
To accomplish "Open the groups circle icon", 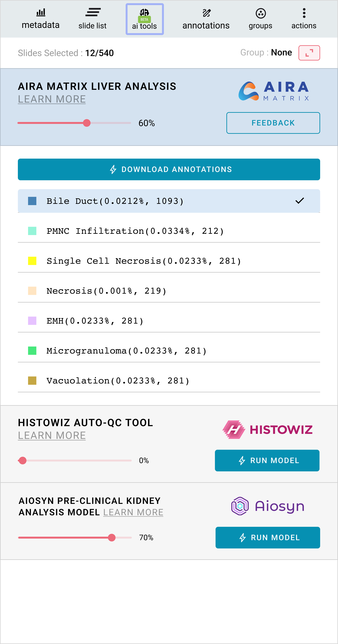I will pos(260,14).
